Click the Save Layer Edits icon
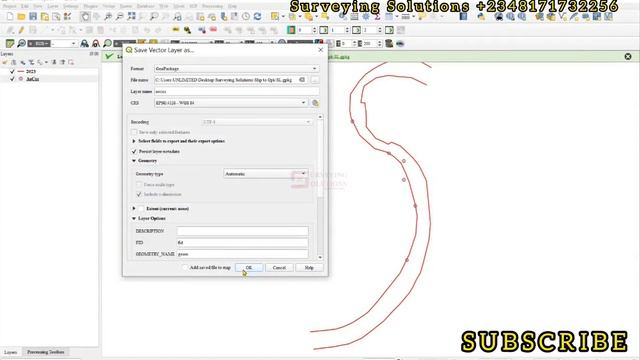Screen dimensions: 640x360 point(33,30)
